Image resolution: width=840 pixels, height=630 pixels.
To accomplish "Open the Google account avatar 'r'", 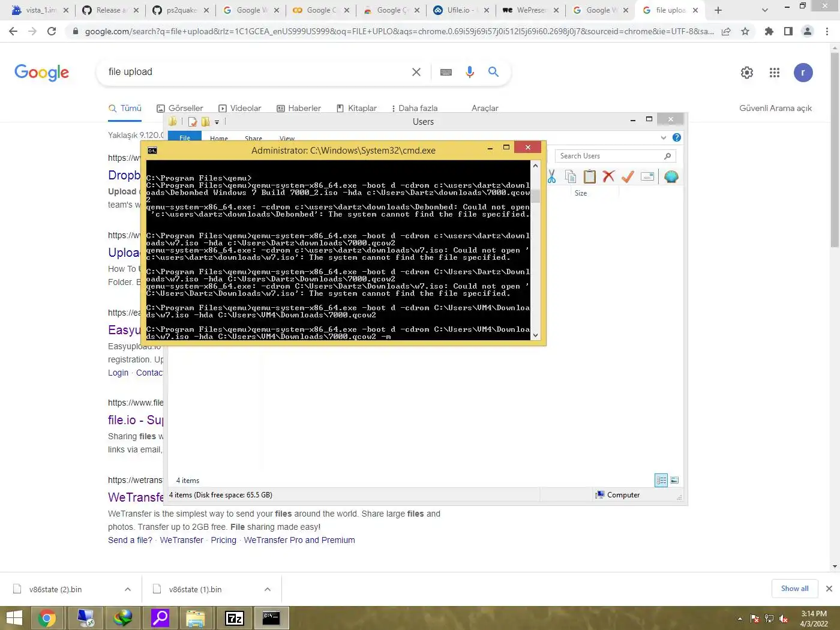I will tap(803, 73).
